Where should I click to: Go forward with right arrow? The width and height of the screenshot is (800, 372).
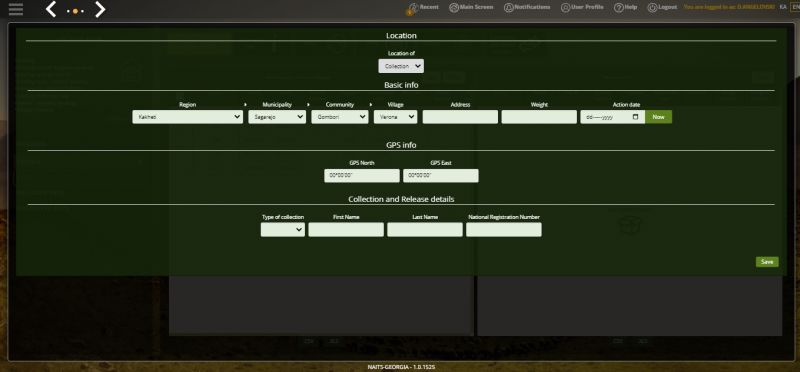[100, 9]
